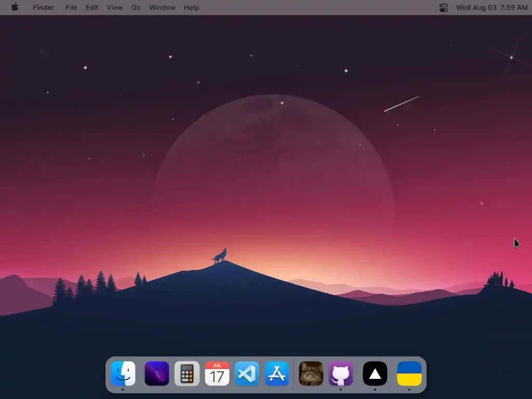532x399 pixels.
Task: Launch the purple wallpaper app in dock
Action: click(157, 374)
